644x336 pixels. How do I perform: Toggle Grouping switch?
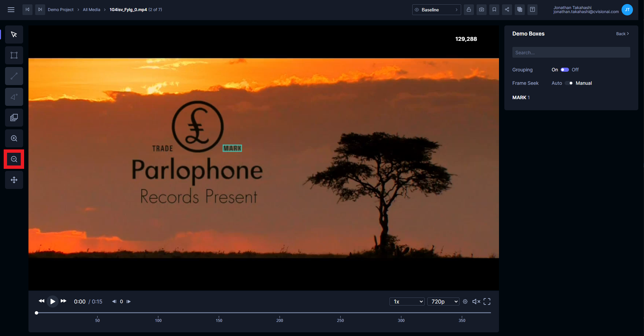pos(565,70)
